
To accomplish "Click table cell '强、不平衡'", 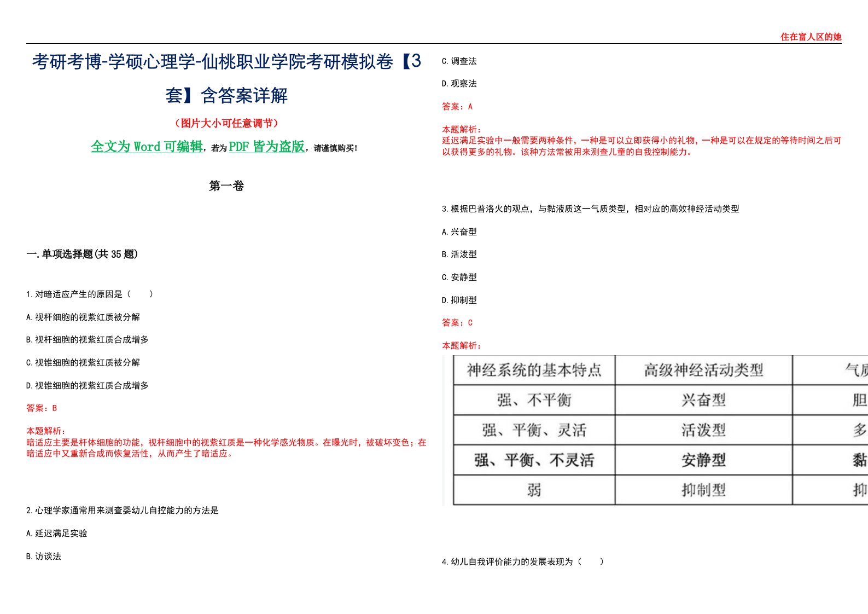I will click(534, 400).
